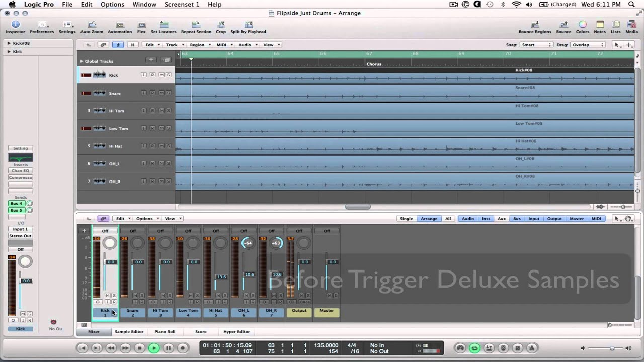Select the All mixer view button
This screenshot has width=644, height=362.
pyautogui.click(x=448, y=219)
